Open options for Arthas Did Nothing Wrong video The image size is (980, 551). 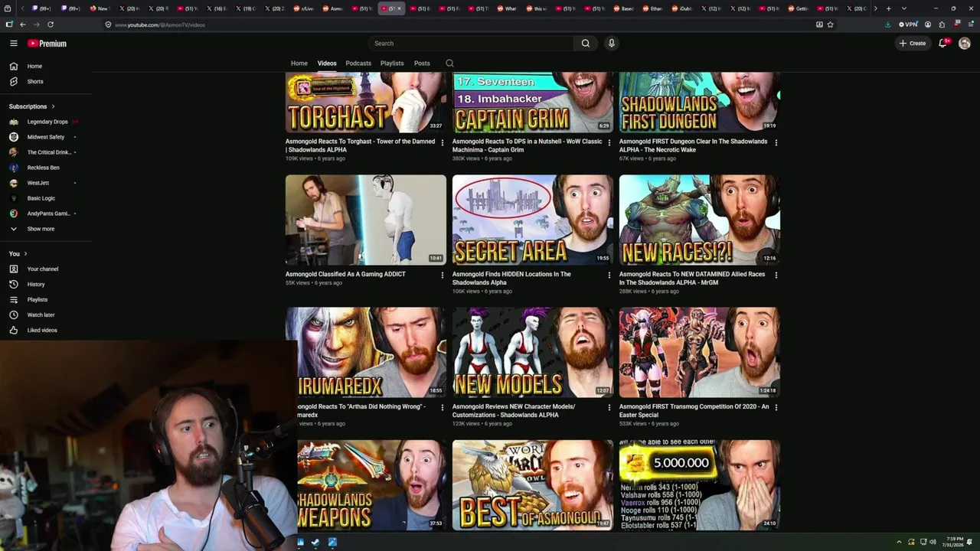[x=443, y=407]
